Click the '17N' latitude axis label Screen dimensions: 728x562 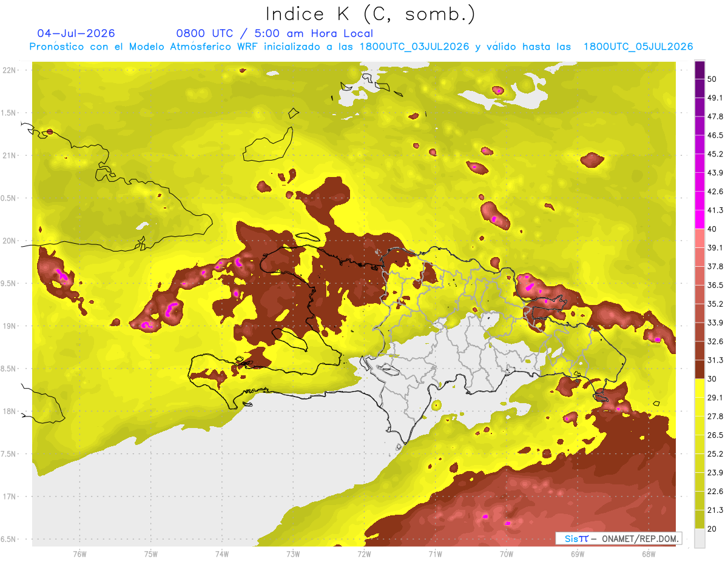tap(9, 497)
